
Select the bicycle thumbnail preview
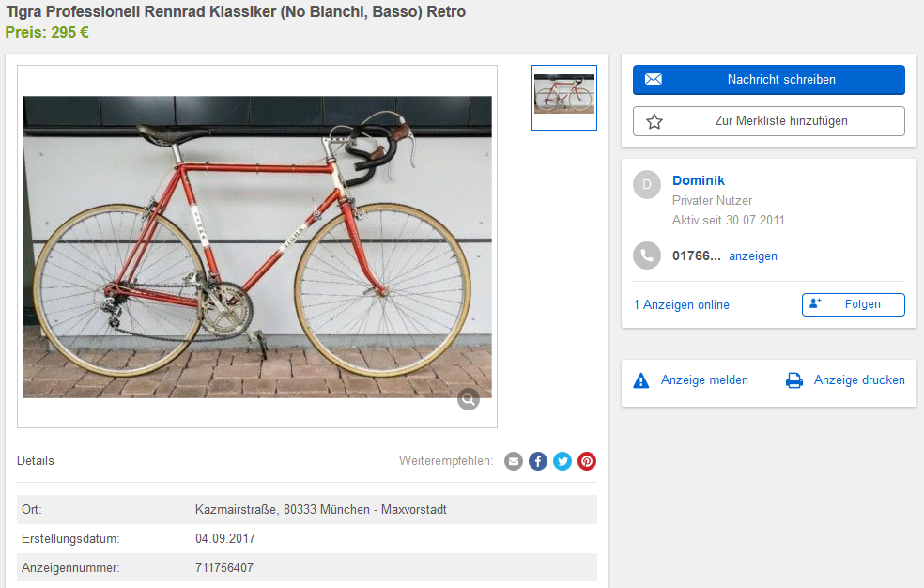click(564, 98)
